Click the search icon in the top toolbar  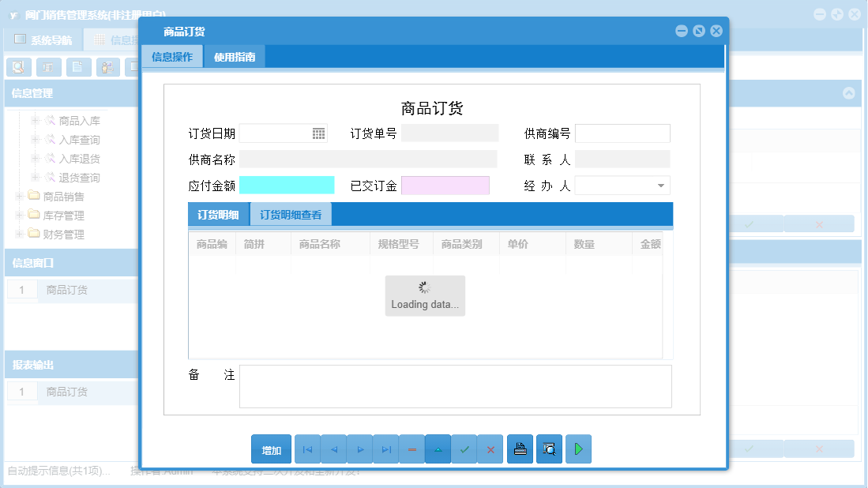tap(18, 67)
